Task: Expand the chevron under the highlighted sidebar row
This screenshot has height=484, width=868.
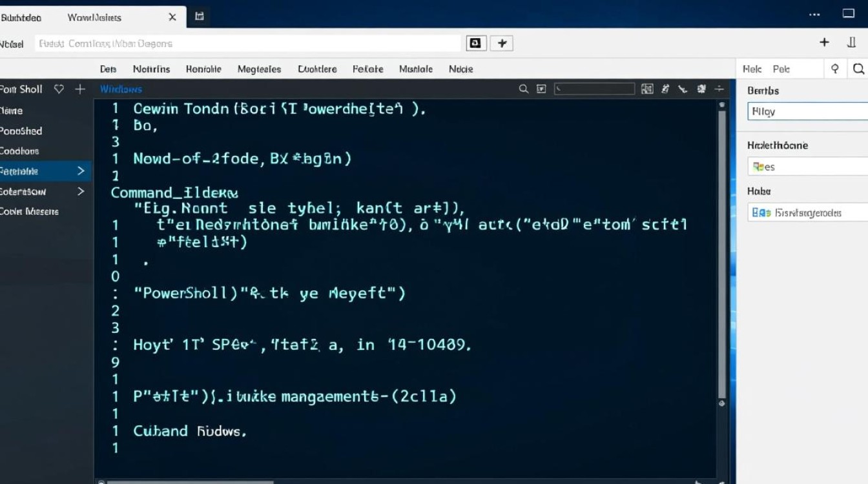Action: click(x=81, y=192)
